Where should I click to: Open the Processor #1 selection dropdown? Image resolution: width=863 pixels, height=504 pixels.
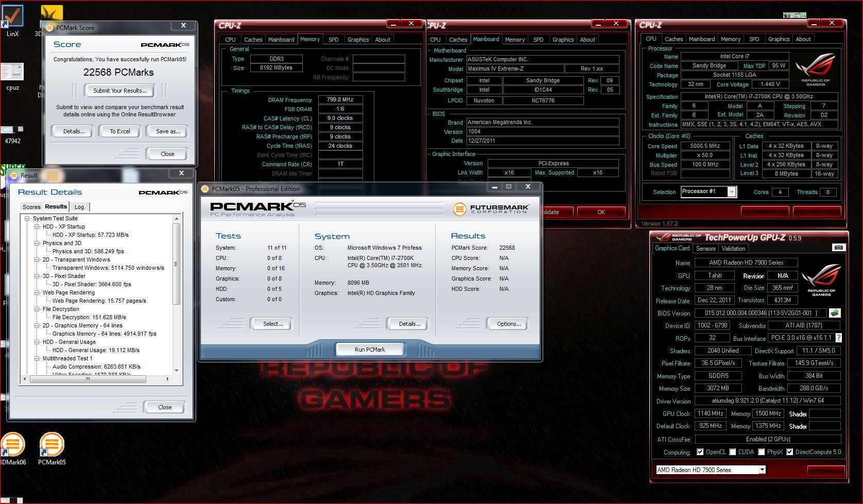(x=731, y=192)
